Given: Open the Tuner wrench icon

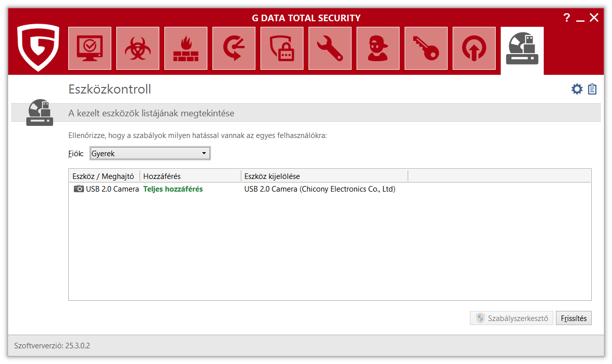Looking at the screenshot, I should click(330, 48).
